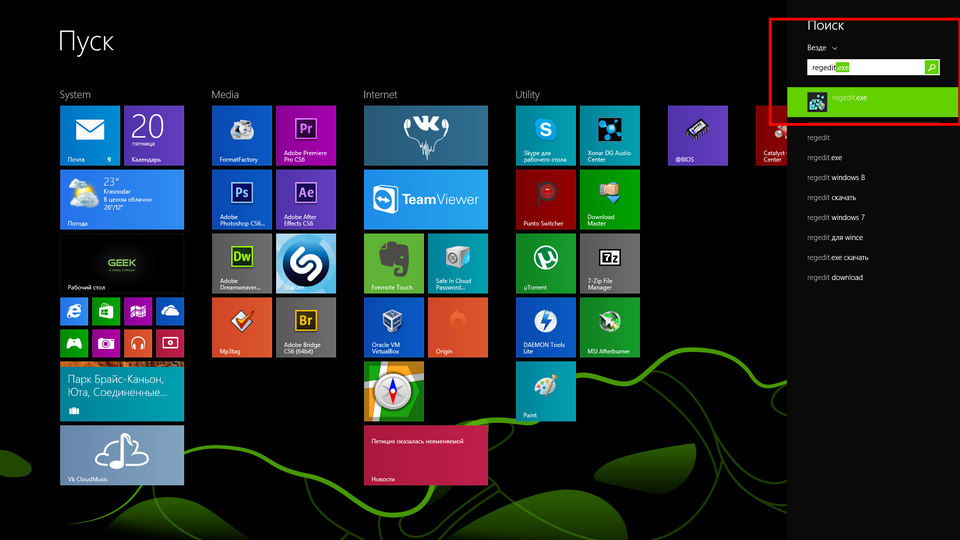
Task: Open the Mail (Почта) tile
Action: 90,135
